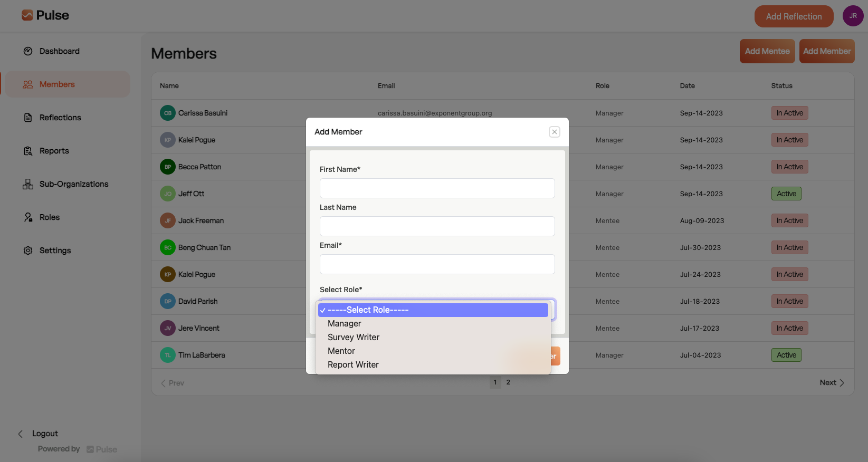Click the Status column header

tap(781, 86)
